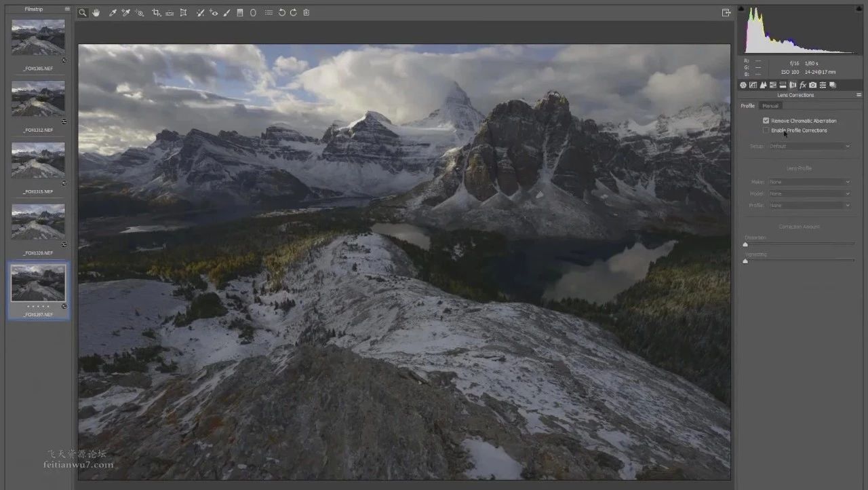Click the Distortion slider handle
This screenshot has width=868, height=490.
tap(745, 244)
